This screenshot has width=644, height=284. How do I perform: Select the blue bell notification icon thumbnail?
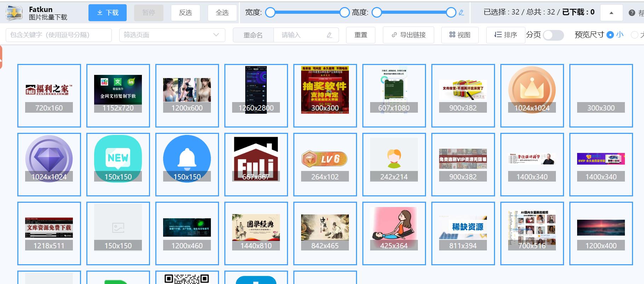tap(187, 165)
